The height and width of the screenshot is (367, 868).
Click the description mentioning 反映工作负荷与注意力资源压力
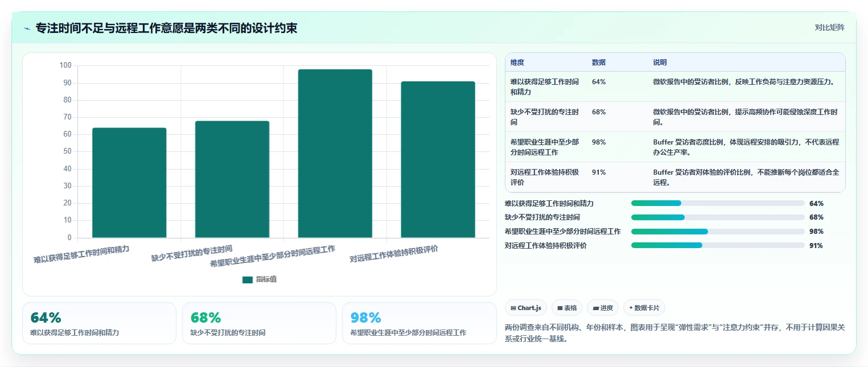point(744,81)
